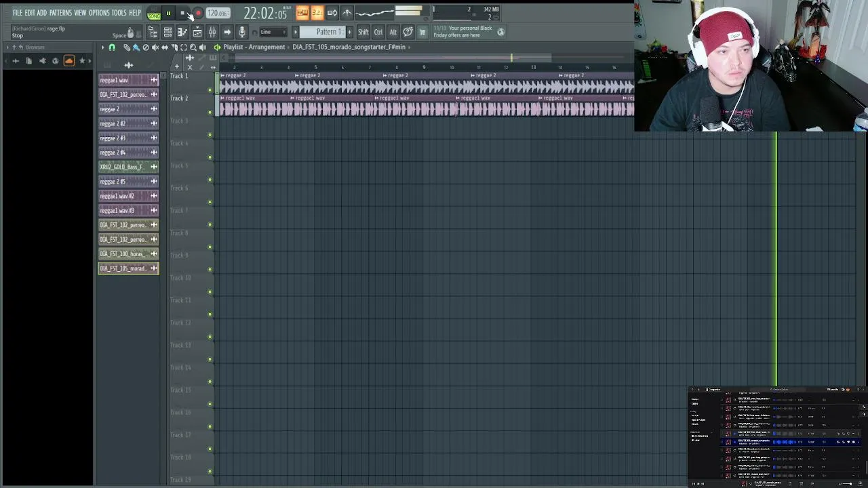
Task: Click the Stop transport button
Action: click(x=182, y=14)
